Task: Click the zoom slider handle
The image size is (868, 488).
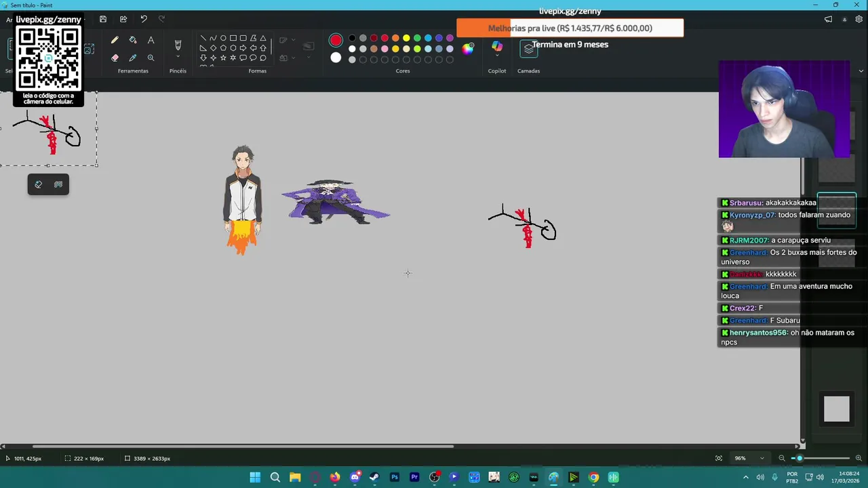Action: click(800, 458)
